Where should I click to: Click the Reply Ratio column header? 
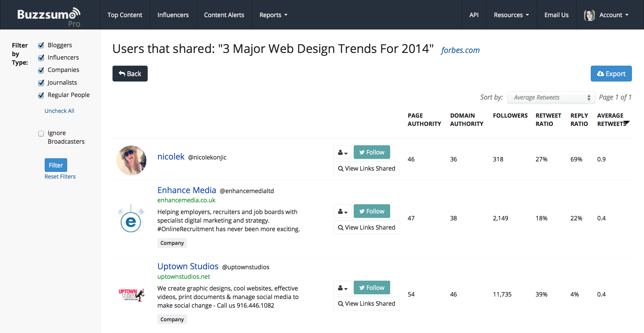pos(579,120)
